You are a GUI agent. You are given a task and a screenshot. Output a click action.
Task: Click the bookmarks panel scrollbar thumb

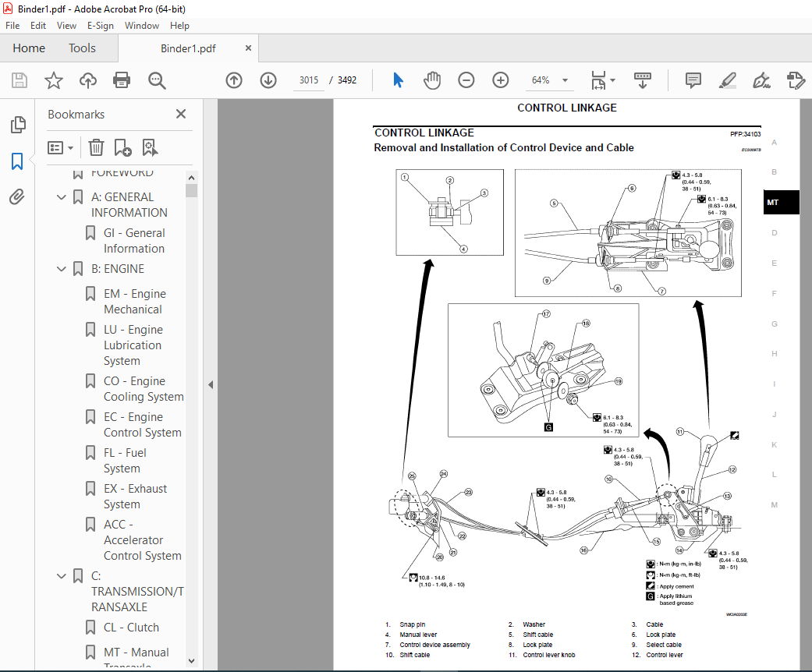[x=192, y=191]
